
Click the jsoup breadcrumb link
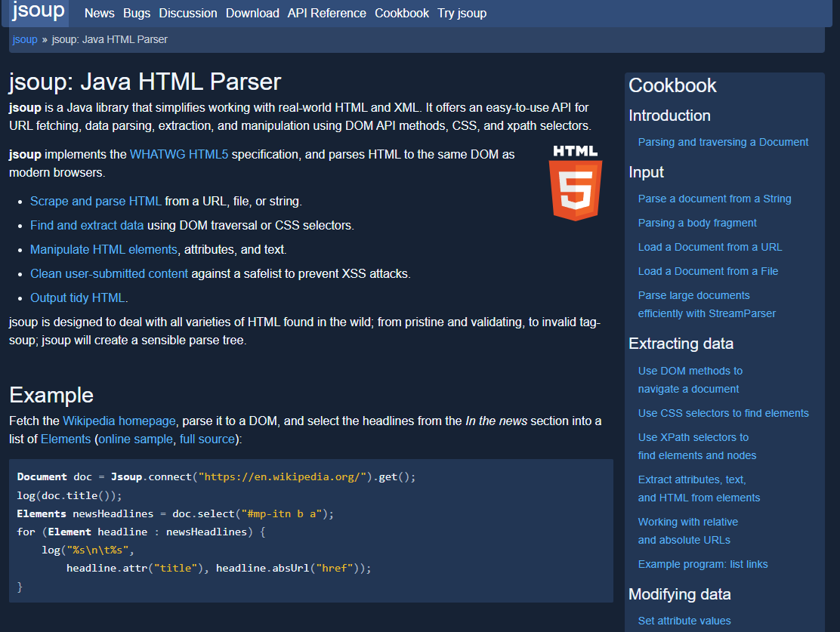(25, 39)
